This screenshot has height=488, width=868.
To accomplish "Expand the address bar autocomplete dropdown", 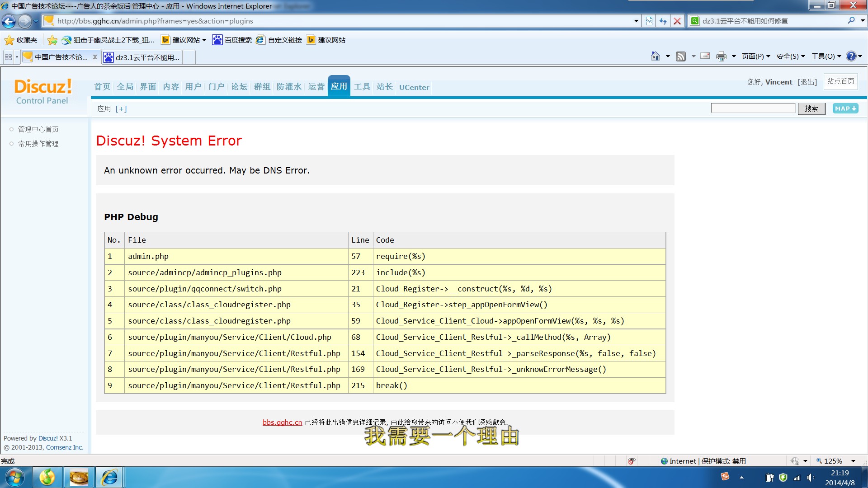I will tap(636, 21).
